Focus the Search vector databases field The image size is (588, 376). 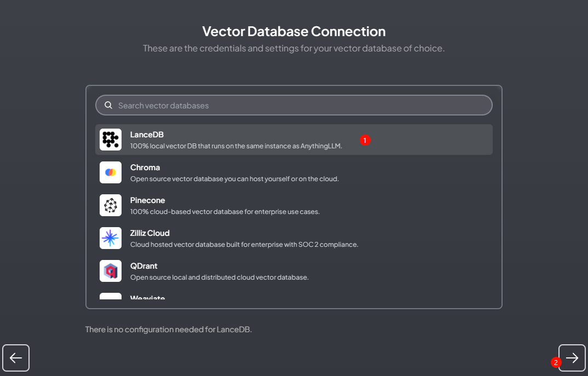[x=301, y=105]
